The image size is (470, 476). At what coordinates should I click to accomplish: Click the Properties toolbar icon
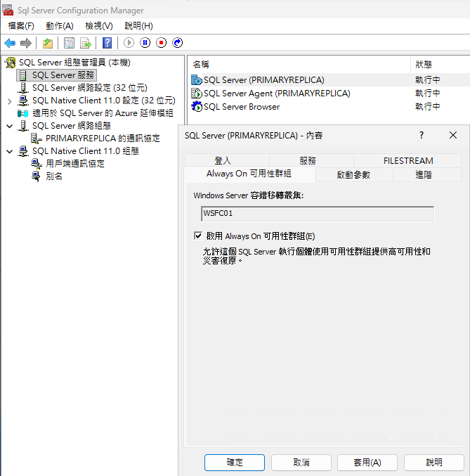pyautogui.click(x=69, y=43)
